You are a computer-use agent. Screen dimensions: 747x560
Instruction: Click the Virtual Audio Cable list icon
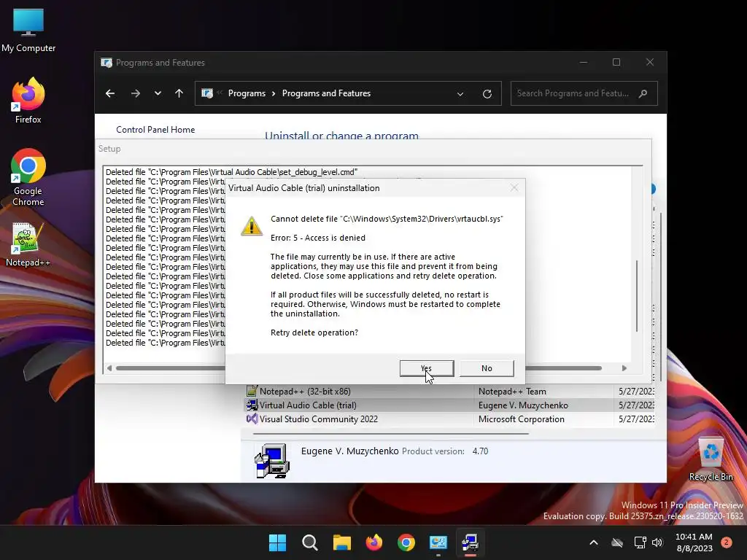click(252, 405)
